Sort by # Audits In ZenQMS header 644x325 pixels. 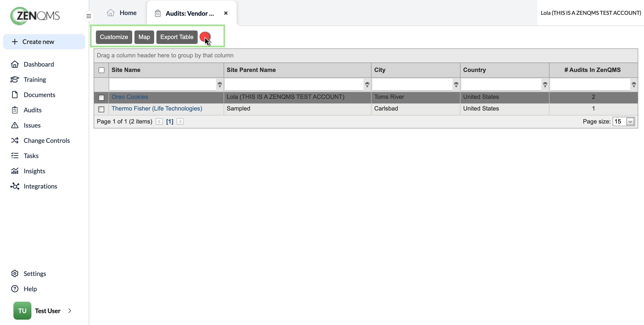coord(594,70)
